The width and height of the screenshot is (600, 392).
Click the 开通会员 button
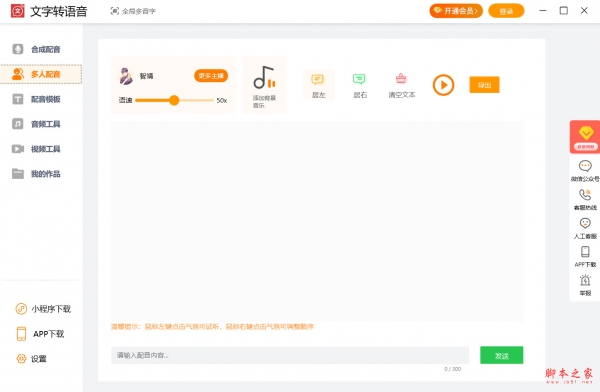coord(456,11)
